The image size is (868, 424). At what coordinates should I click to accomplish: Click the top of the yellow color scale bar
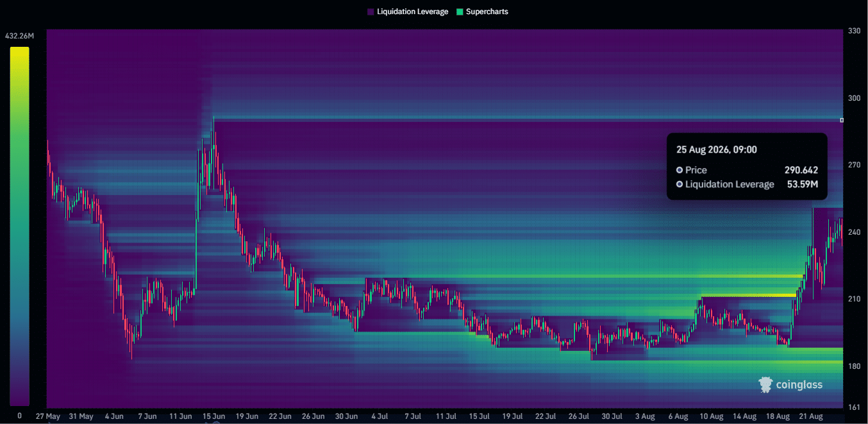pyautogui.click(x=19, y=51)
